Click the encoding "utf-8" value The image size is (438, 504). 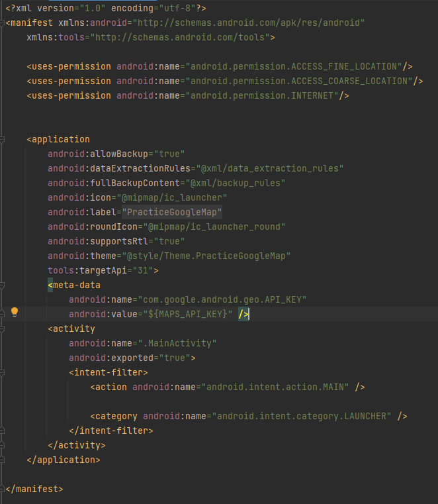pos(177,8)
